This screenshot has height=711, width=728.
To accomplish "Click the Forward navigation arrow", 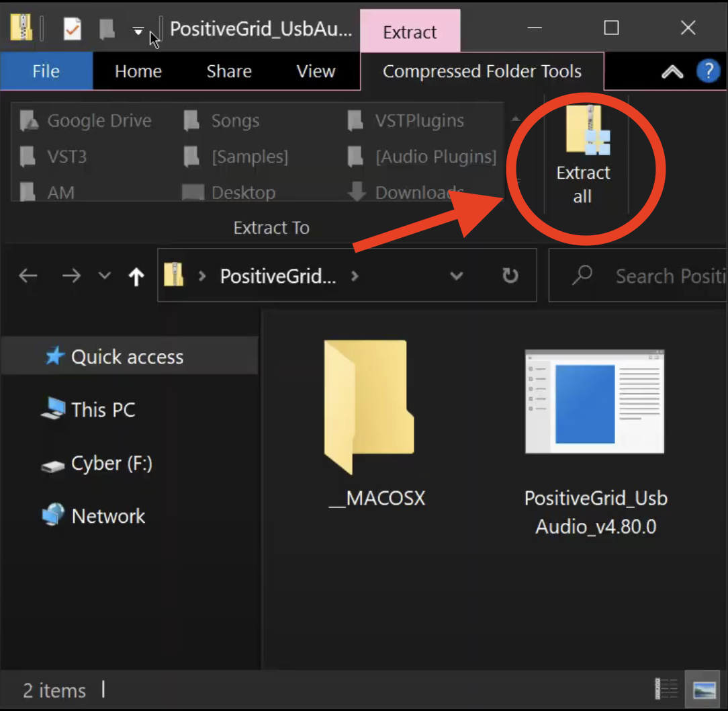I will point(71,276).
